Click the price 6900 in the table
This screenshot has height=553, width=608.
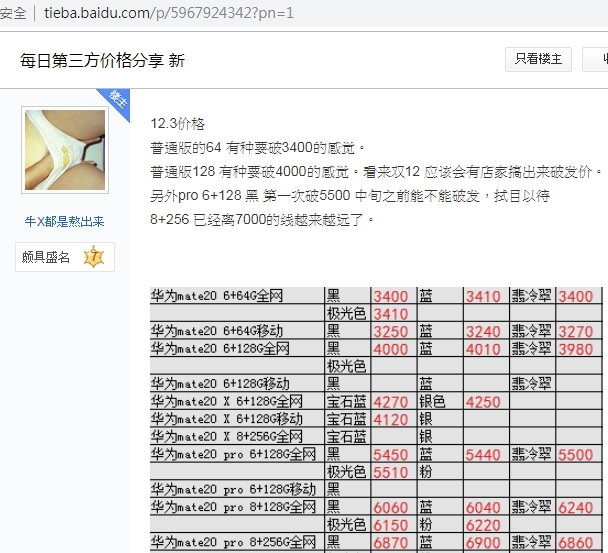click(483, 543)
